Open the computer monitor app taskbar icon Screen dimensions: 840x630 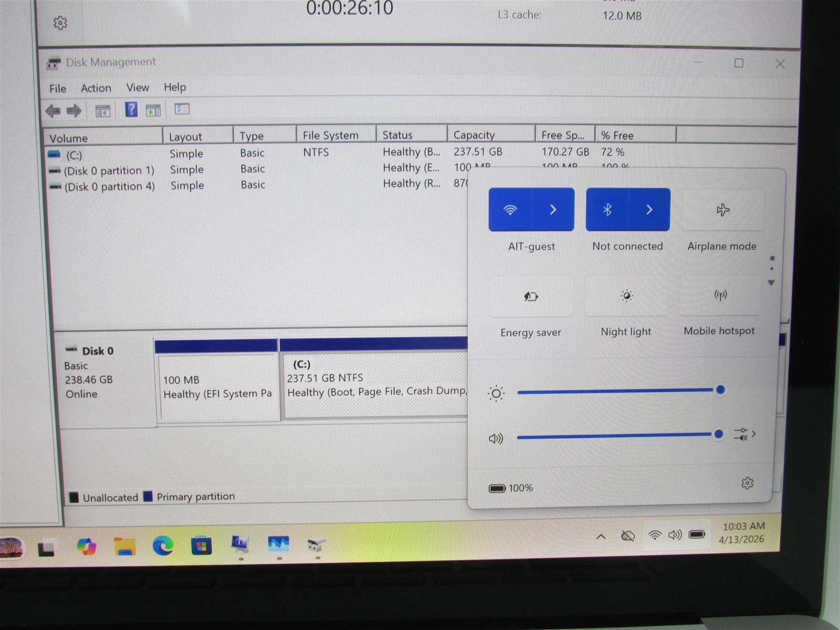click(240, 545)
